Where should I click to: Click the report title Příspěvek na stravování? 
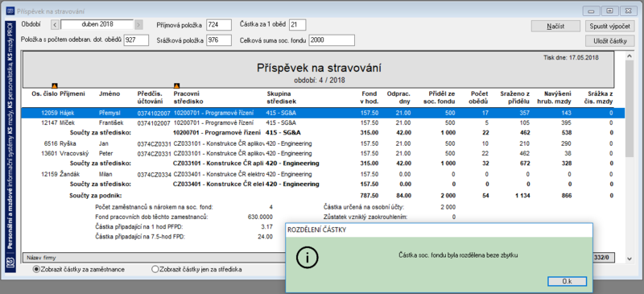319,68
